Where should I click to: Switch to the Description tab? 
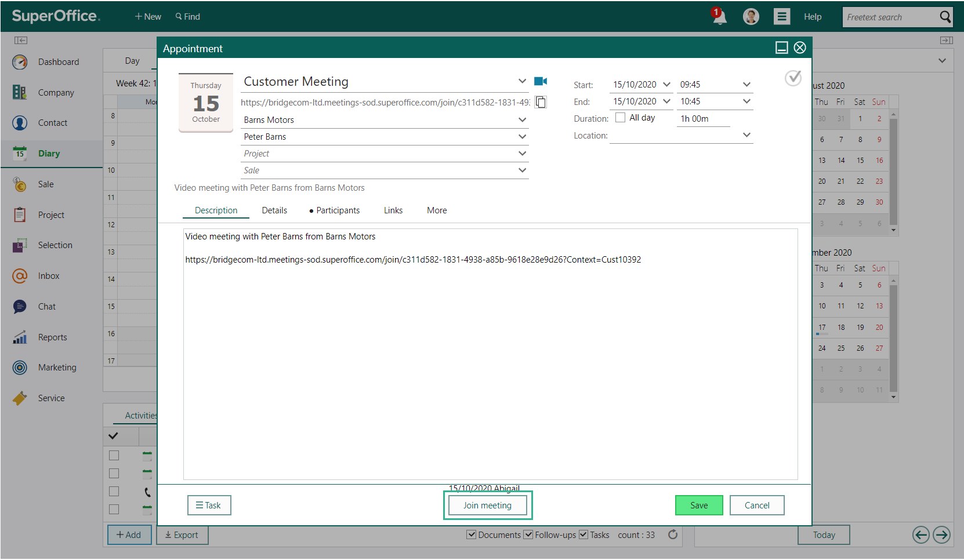click(216, 210)
